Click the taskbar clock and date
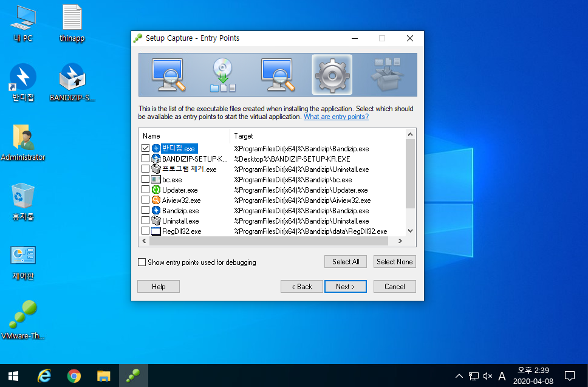Viewport: 588px width, 387px height. [x=533, y=375]
